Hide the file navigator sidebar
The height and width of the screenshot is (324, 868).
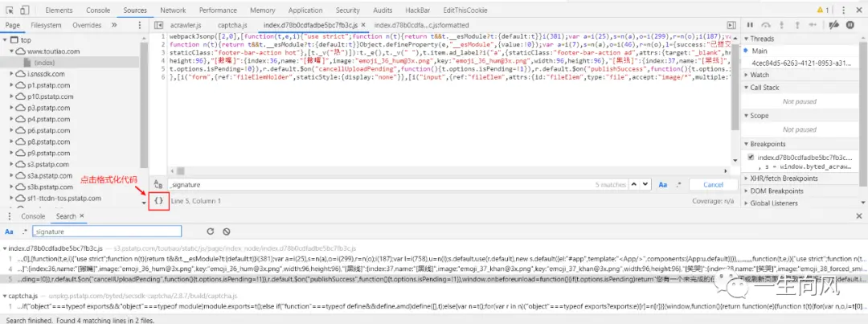tap(159, 25)
